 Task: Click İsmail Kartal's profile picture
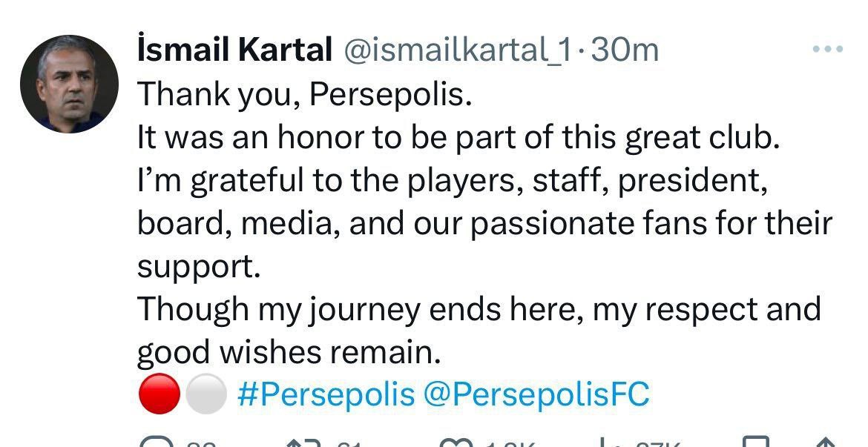[x=70, y=83]
